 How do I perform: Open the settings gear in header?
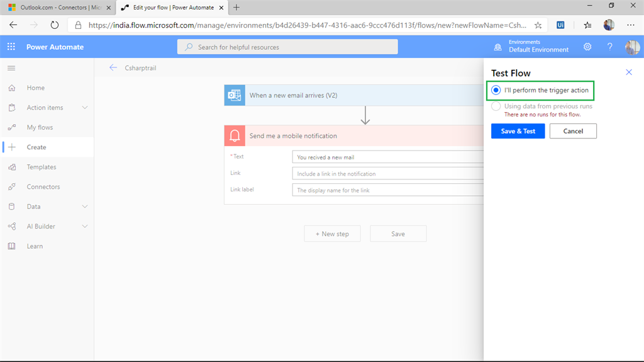[587, 47]
